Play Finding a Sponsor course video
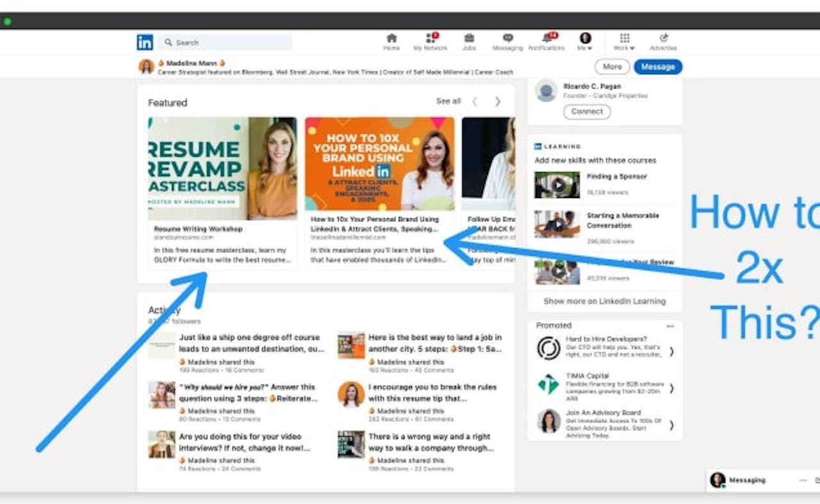Screen dimensions: 820x504 point(557,185)
